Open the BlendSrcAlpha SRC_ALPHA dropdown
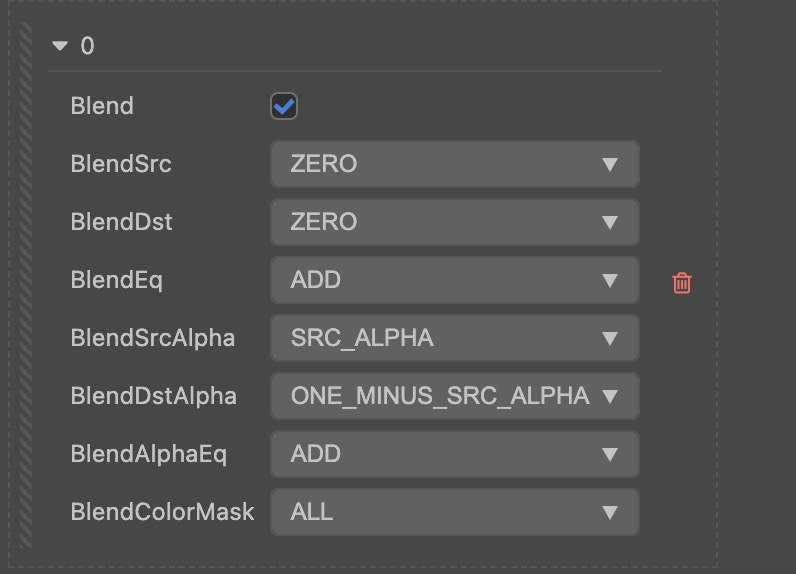 pyautogui.click(x=454, y=338)
